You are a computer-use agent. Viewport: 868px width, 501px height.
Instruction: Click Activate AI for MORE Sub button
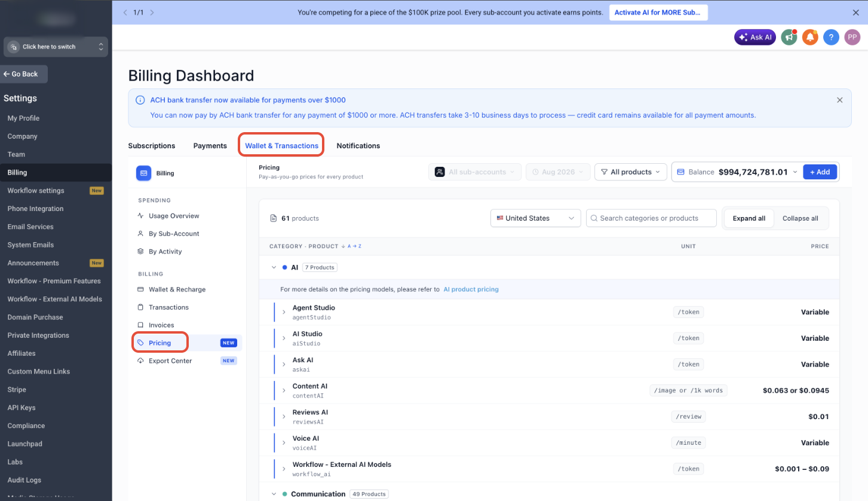pyautogui.click(x=658, y=13)
